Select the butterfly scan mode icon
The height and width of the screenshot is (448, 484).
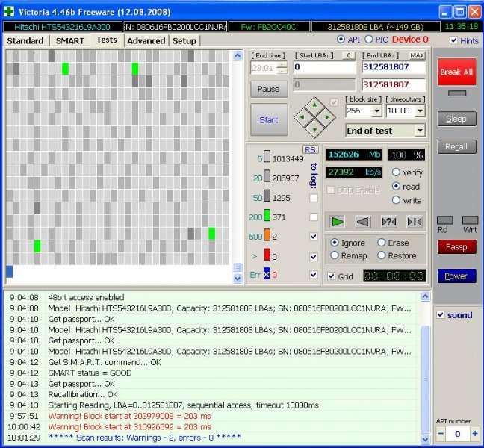point(414,221)
